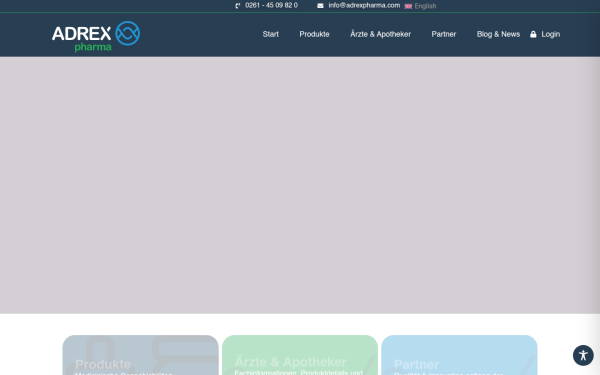Click the UK flag language icon
Screen dimensions: 600x375
coord(408,6)
